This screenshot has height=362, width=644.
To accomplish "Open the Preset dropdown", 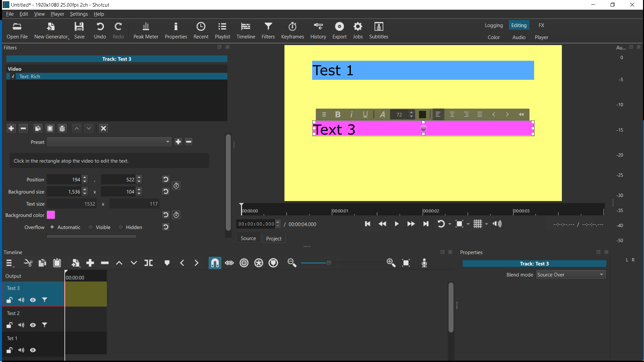I will tap(109, 142).
